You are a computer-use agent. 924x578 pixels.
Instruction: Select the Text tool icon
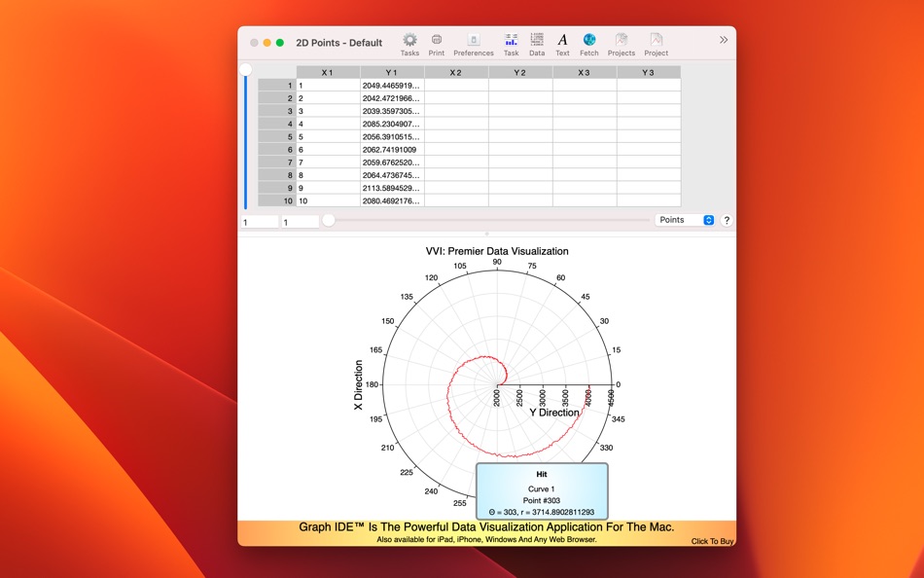click(x=563, y=40)
